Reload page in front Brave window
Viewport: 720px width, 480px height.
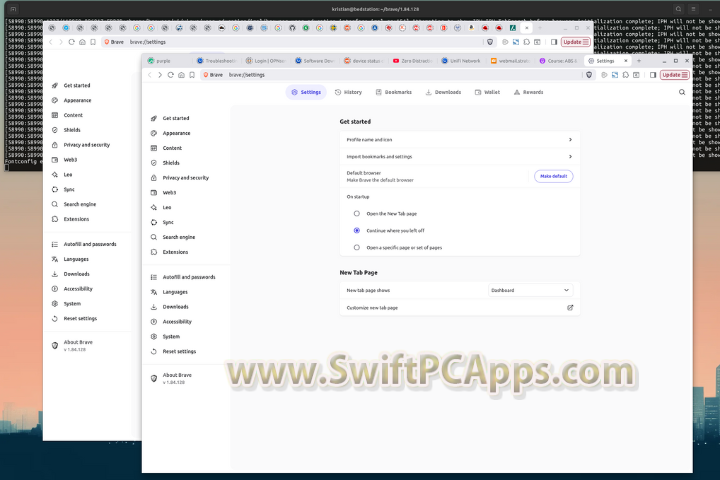pos(170,75)
